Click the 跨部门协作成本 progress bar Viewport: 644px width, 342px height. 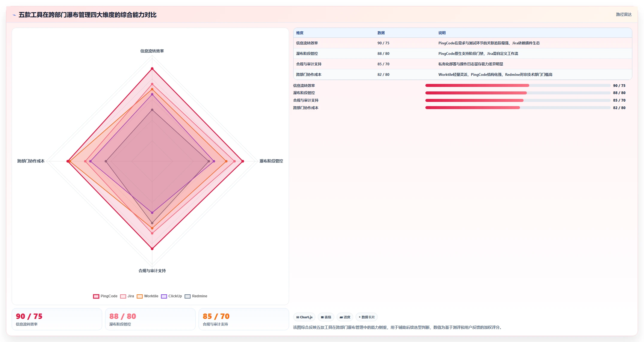[518, 108]
